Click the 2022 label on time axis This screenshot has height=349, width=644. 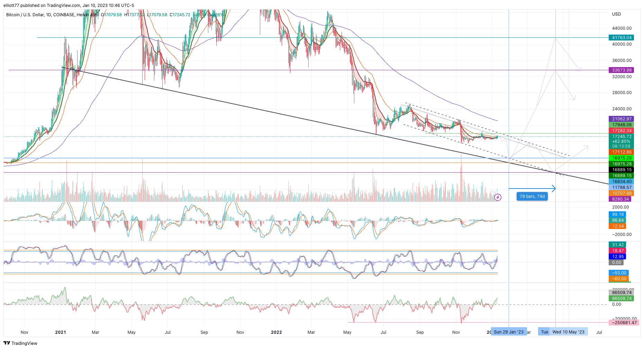[x=276, y=332]
